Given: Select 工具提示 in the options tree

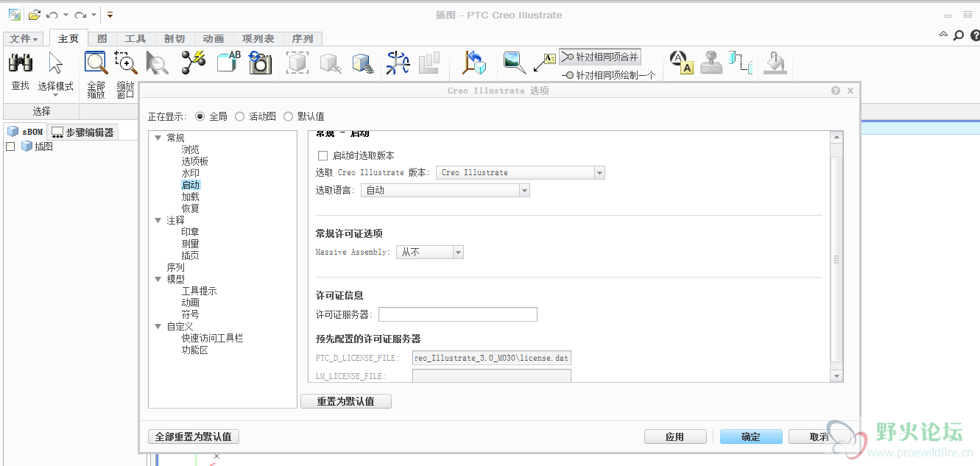Looking at the screenshot, I should click(199, 291).
